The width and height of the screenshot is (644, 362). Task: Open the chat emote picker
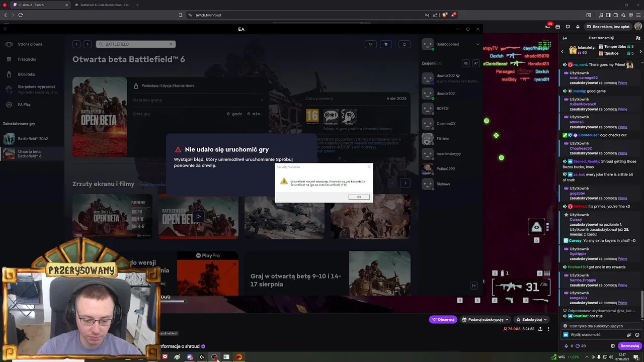(x=637, y=335)
